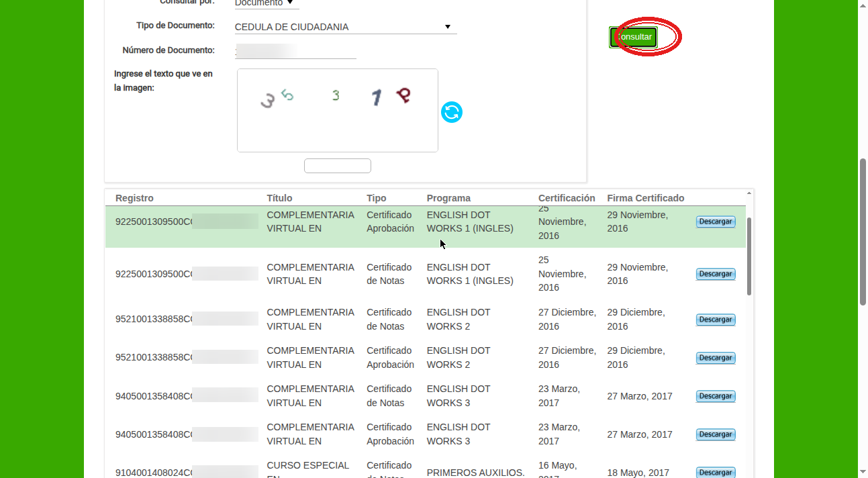Click 27 Marzo, 2017 in the Works 3 Notas row
Image resolution: width=868 pixels, height=478 pixels.
pyautogui.click(x=640, y=396)
